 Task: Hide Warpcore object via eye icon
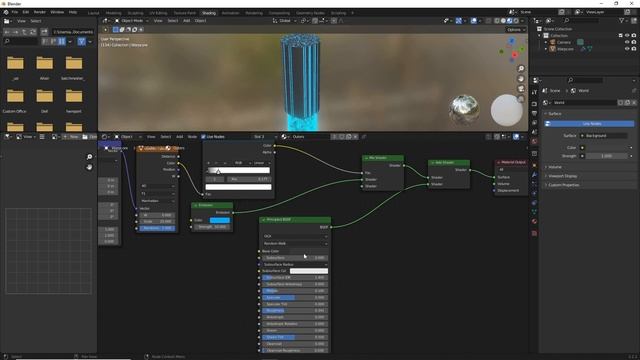point(627,49)
